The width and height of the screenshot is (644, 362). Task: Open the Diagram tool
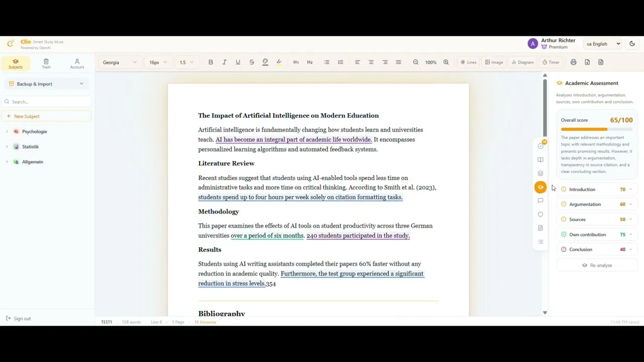coord(522,62)
